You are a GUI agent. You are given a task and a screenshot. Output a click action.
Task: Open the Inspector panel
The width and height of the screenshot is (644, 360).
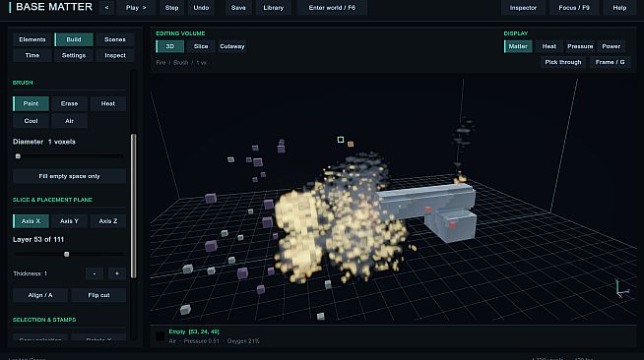tap(523, 8)
